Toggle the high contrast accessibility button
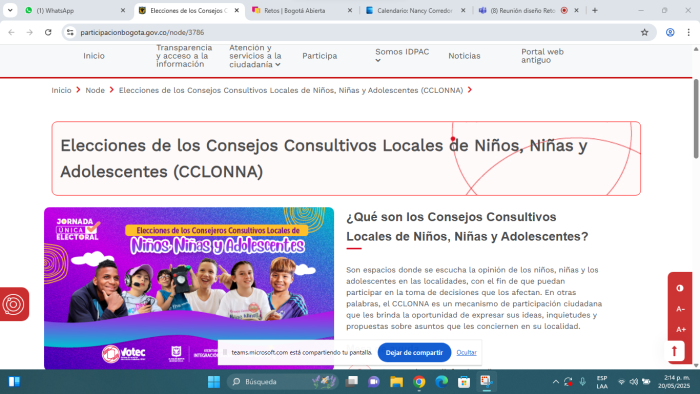 coord(680,288)
